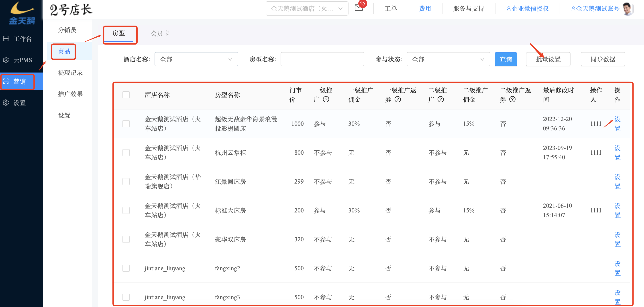Check the 江景圆床房 row checkbox
This screenshot has width=644, height=307.
[126, 182]
